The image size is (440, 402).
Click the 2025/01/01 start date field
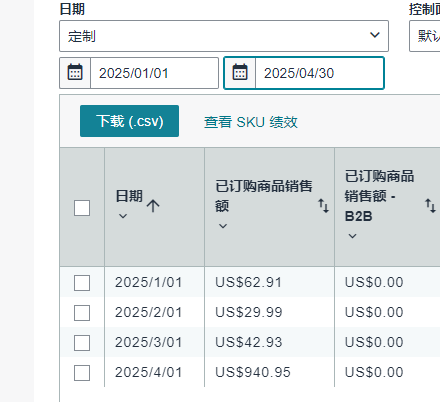[154, 73]
